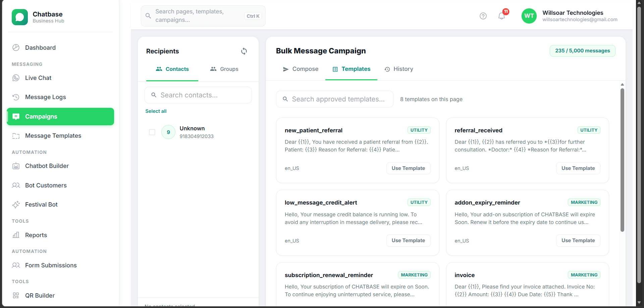
Task: Use Template for new_patient_referral
Action: click(x=408, y=168)
